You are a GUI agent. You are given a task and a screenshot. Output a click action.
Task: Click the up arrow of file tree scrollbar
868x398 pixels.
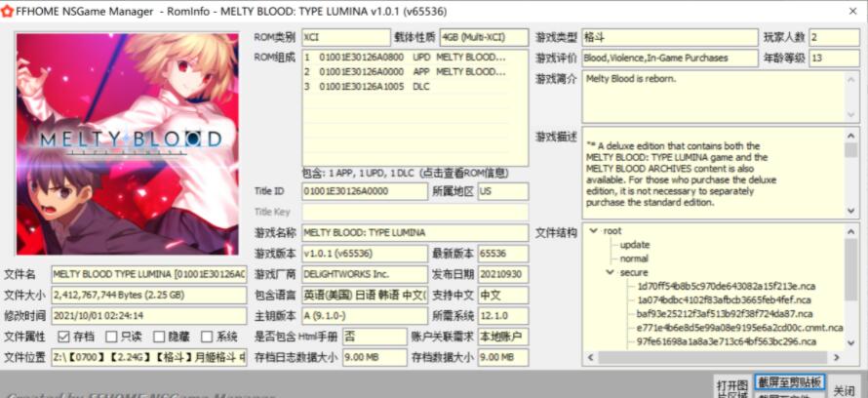pos(851,231)
